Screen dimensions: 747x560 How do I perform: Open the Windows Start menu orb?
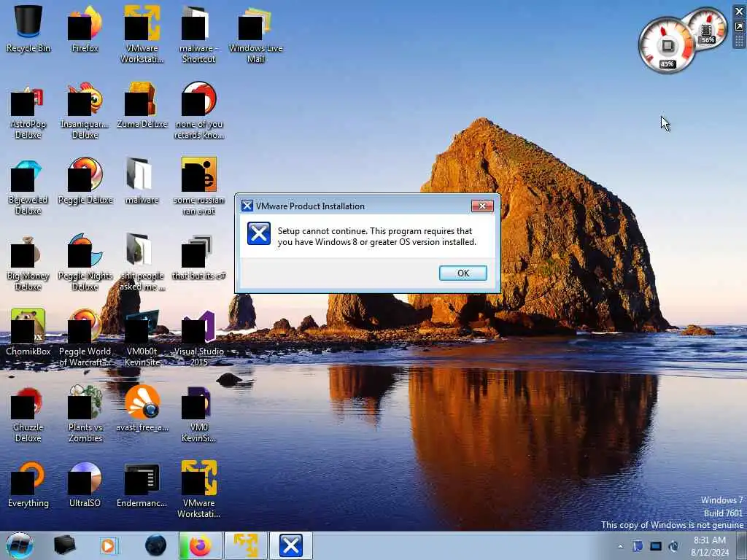pos(20,545)
